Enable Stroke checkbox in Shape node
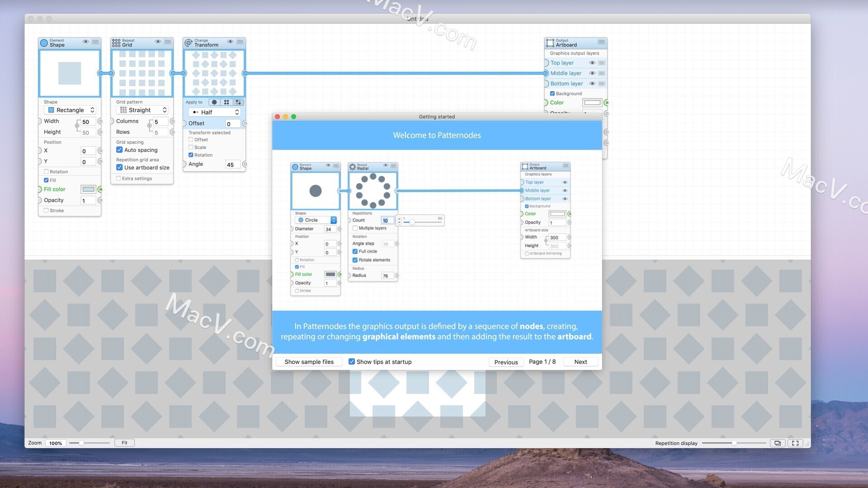The height and width of the screenshot is (488, 868). coord(46,211)
